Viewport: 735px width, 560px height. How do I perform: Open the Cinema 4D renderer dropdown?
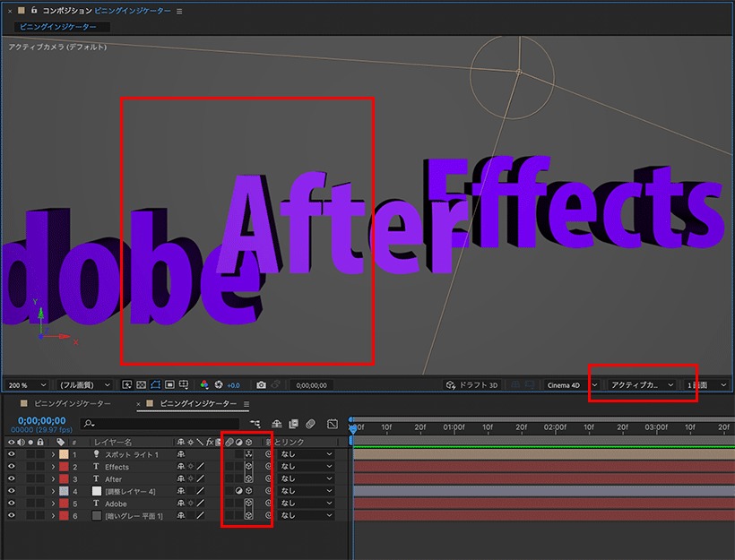(571, 384)
